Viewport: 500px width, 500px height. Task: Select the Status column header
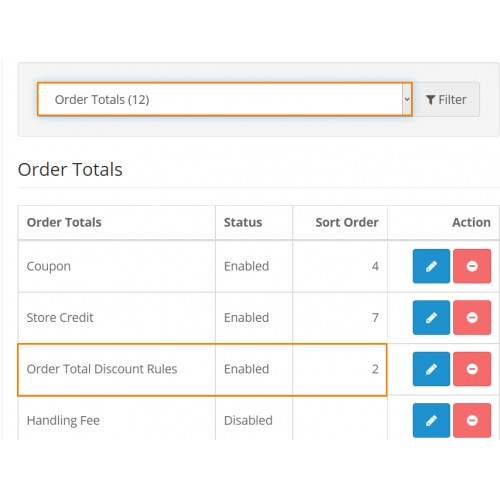click(x=243, y=222)
